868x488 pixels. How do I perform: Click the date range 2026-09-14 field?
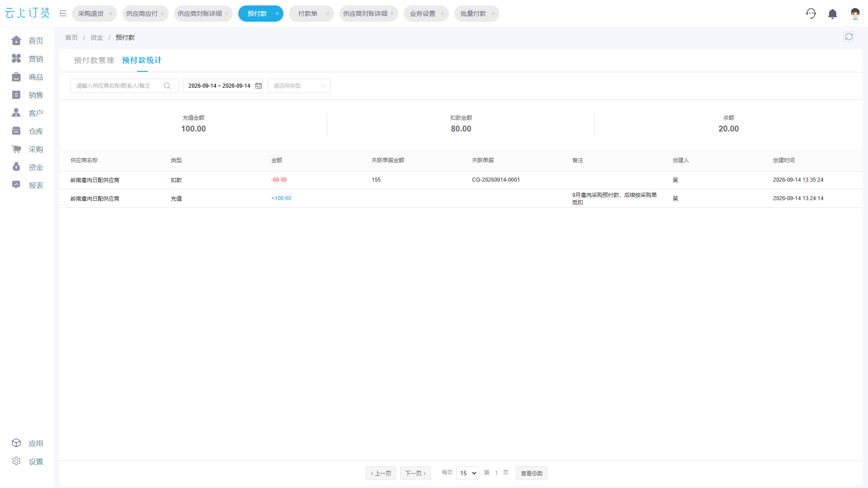(223, 86)
